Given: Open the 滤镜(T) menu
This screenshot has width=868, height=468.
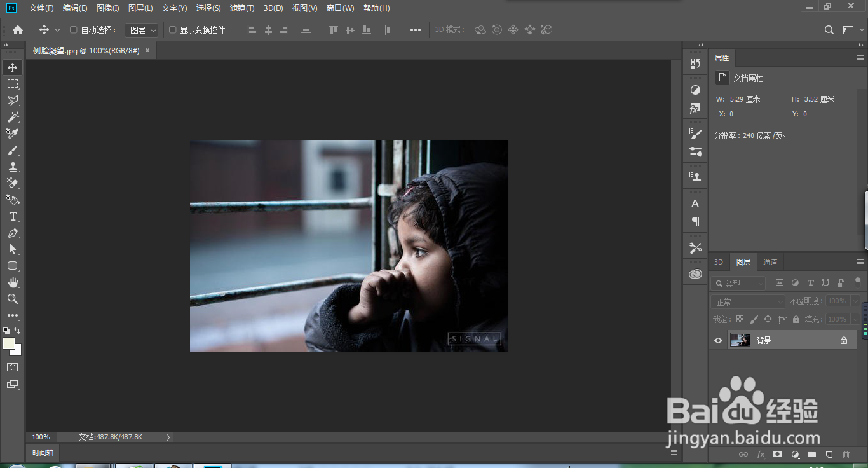Looking at the screenshot, I should (x=241, y=8).
